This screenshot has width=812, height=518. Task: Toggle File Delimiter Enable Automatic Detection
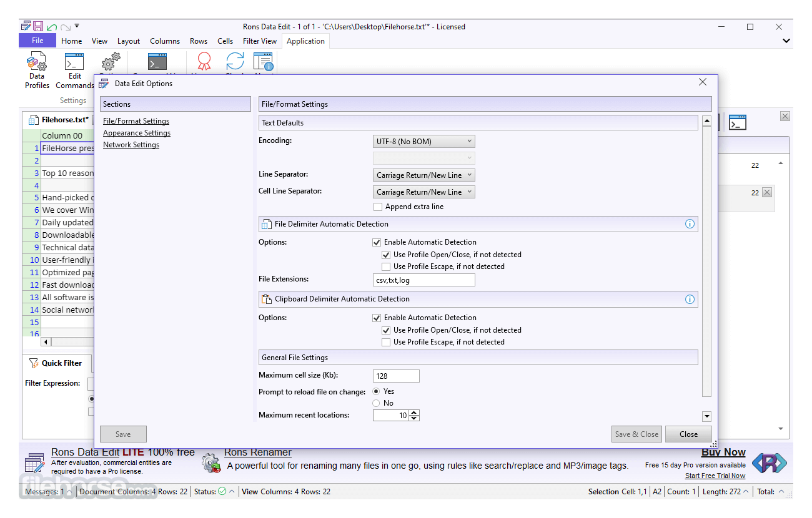(377, 242)
